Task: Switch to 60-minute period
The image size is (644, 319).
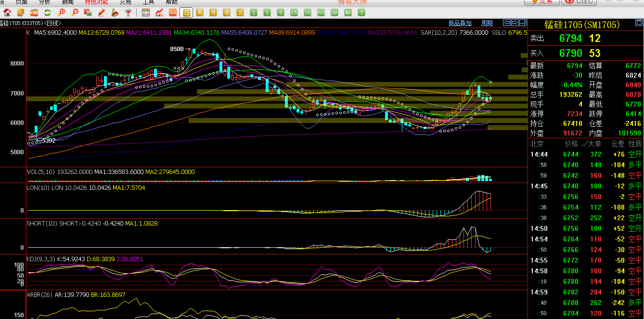Action: [x=321, y=13]
